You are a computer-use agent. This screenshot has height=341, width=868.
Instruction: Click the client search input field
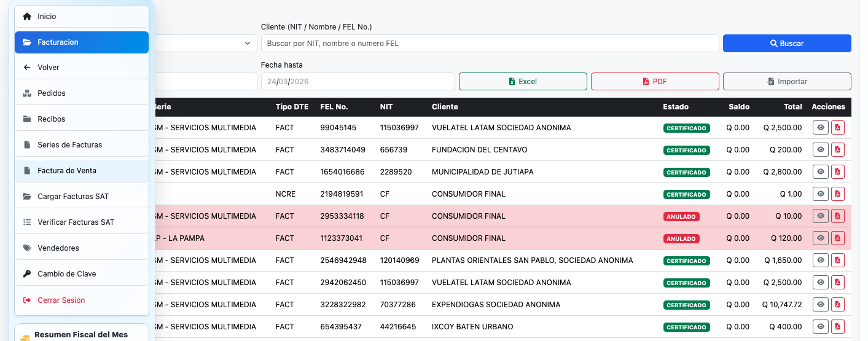[x=490, y=44]
